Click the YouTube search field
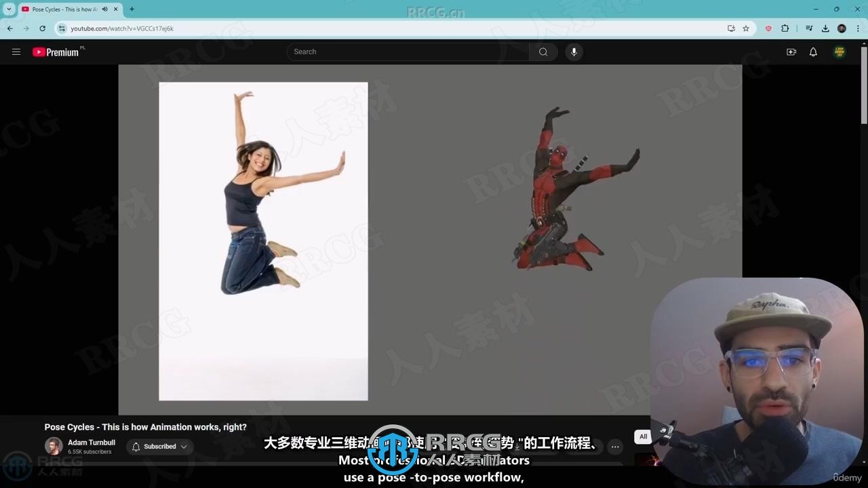 408,52
